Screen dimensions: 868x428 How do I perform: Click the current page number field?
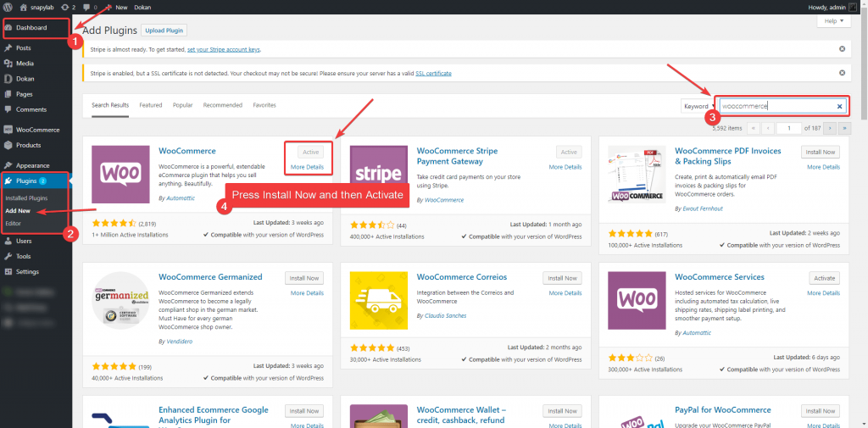[x=789, y=128]
